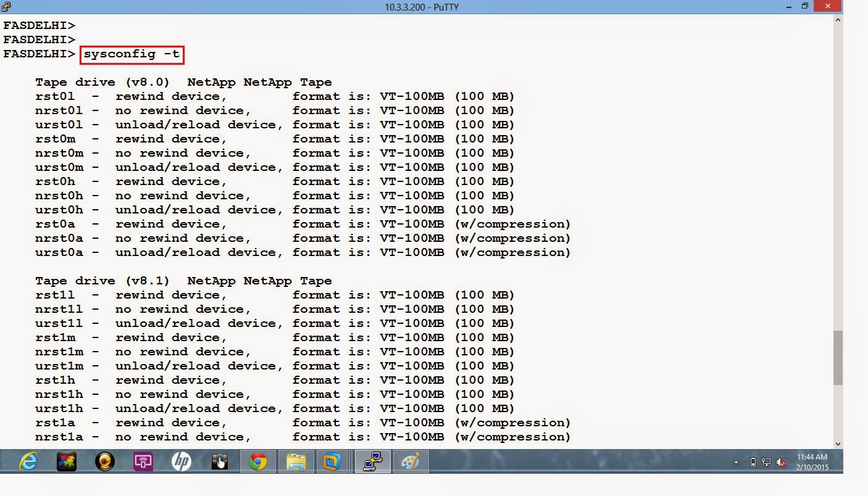This screenshot has width=868, height=496.
Task: Open Google Chrome from the taskbar
Action: tap(257, 461)
